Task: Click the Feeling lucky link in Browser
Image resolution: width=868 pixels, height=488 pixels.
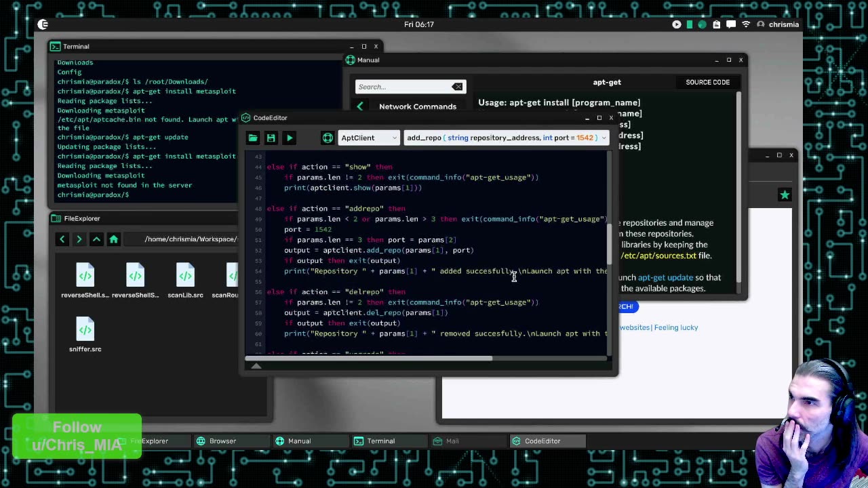Action: pyautogui.click(x=676, y=327)
